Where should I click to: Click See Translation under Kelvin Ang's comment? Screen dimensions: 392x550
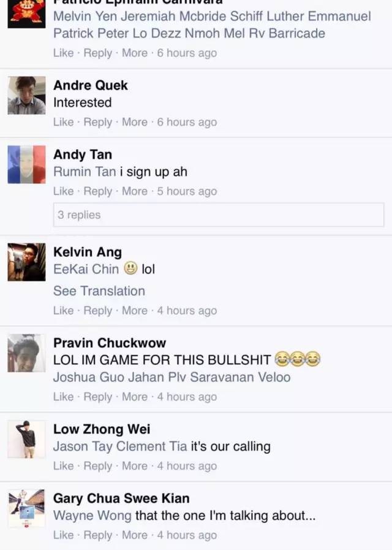coord(99,291)
